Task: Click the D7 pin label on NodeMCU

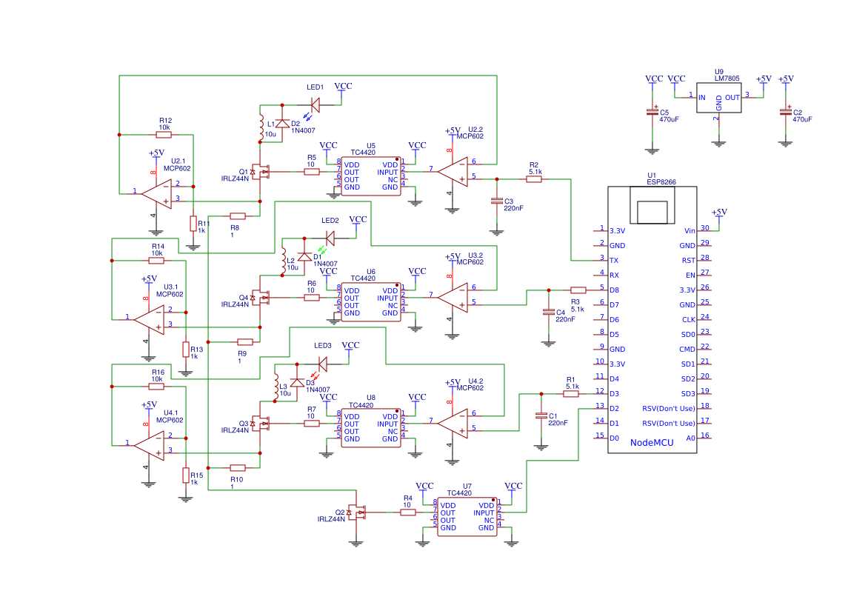Action: click(x=615, y=305)
